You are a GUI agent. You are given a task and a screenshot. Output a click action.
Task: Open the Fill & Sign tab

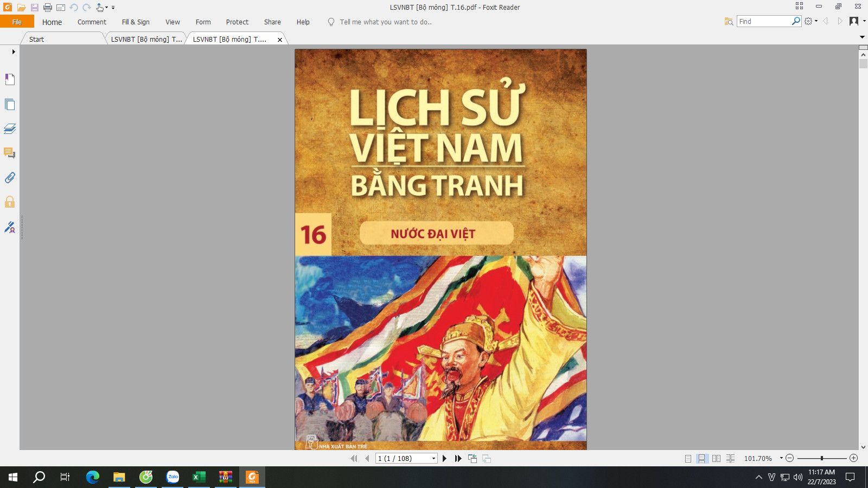point(136,22)
